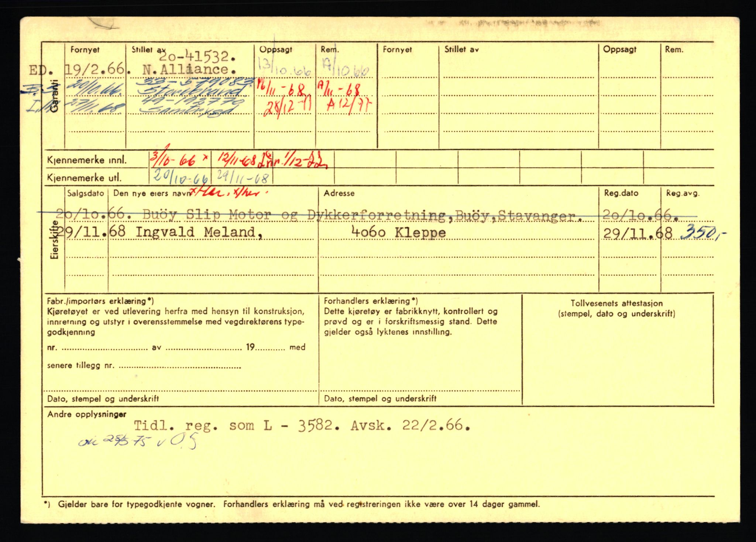Click the footnote Gjelder bare for typegodkjente vogner
Screen dimensions: 756x542
pyautogui.click(x=136, y=504)
